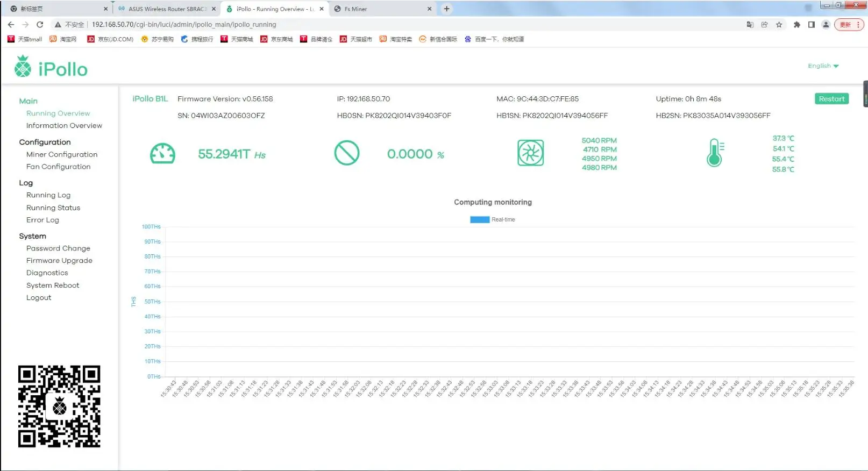Click the fan speed icon

tap(531, 153)
